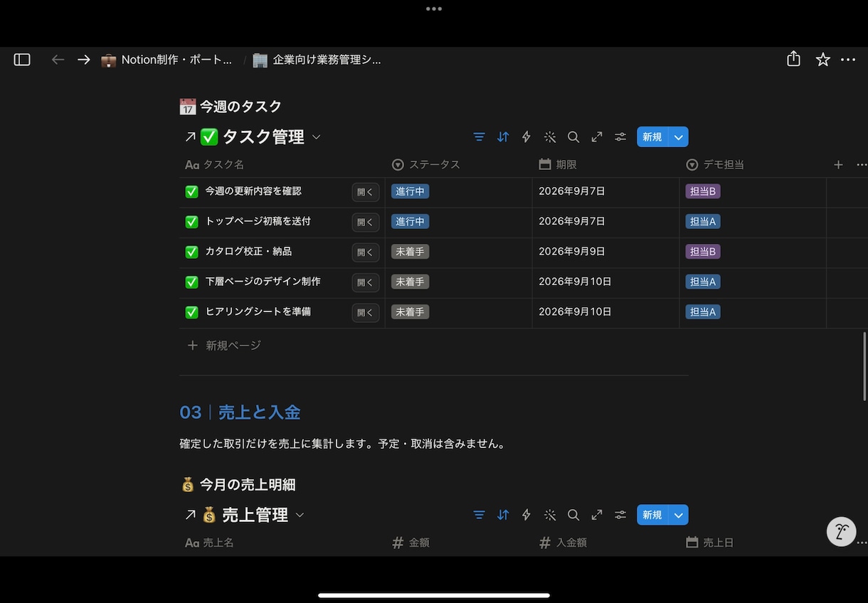The image size is (868, 603).
Task: Click the page vertical scrollbar
Action: click(x=864, y=365)
